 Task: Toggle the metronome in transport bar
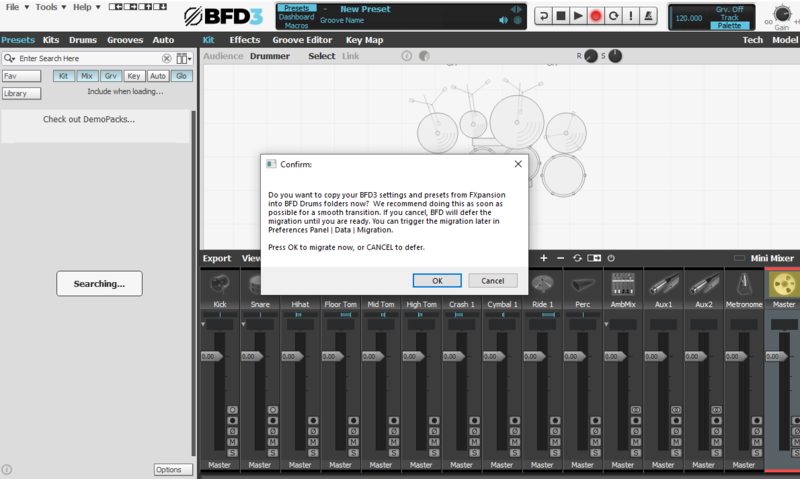648,16
